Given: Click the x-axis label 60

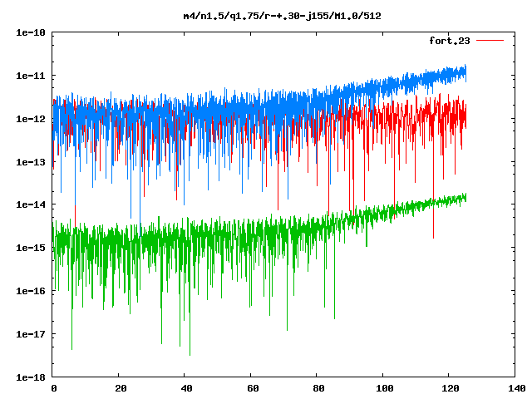Looking at the screenshot, I should click(x=253, y=388).
